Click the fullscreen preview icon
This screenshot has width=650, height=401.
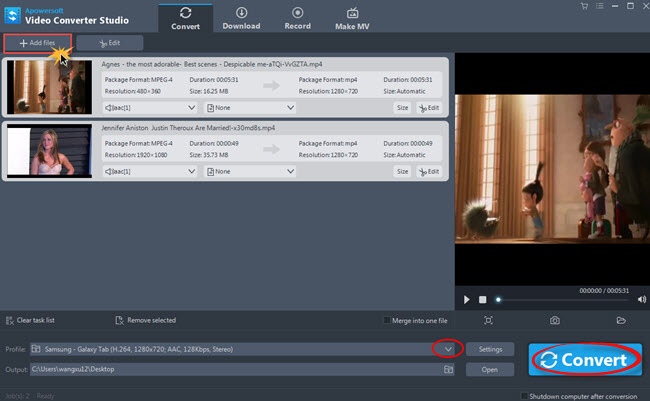(488, 320)
